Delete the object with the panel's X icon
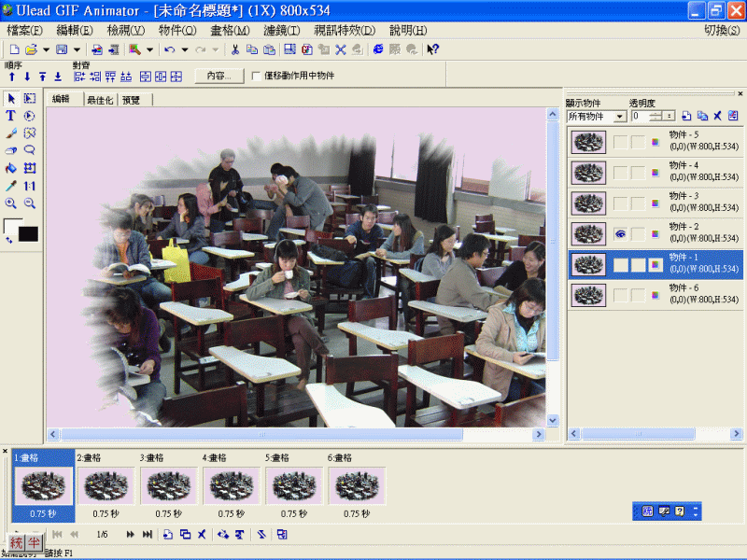Image resolution: width=747 pixels, height=560 pixels. coord(717,116)
